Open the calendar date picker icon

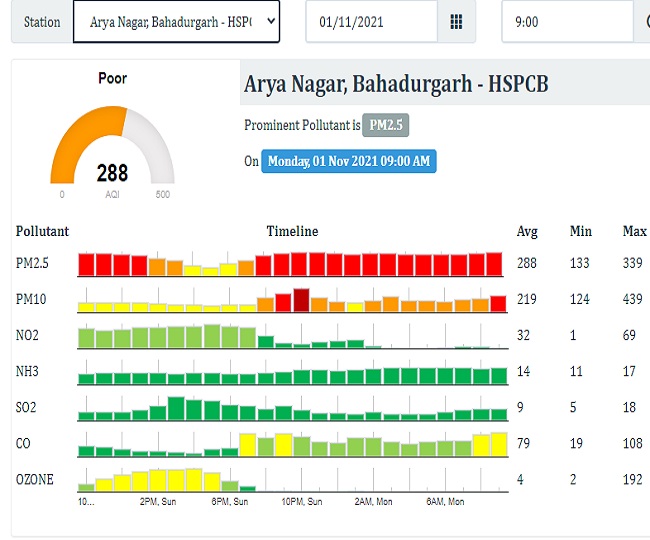point(456,21)
